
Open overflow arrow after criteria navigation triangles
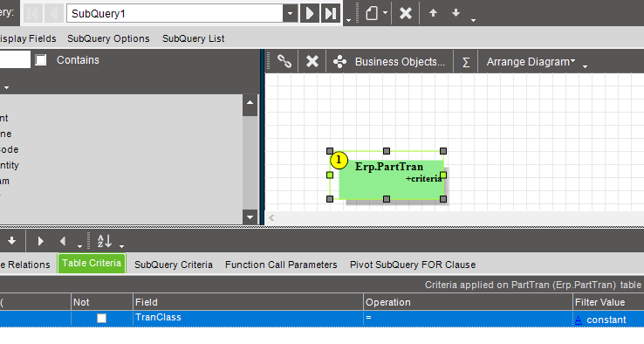click(79, 246)
